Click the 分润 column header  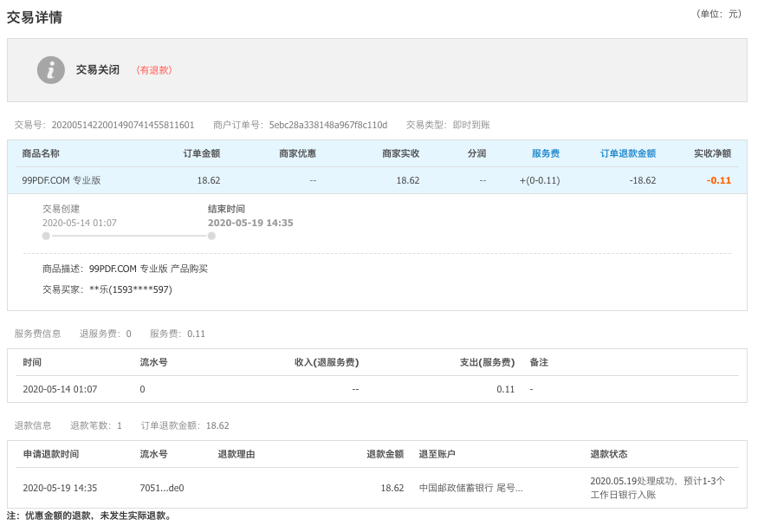pyautogui.click(x=476, y=154)
